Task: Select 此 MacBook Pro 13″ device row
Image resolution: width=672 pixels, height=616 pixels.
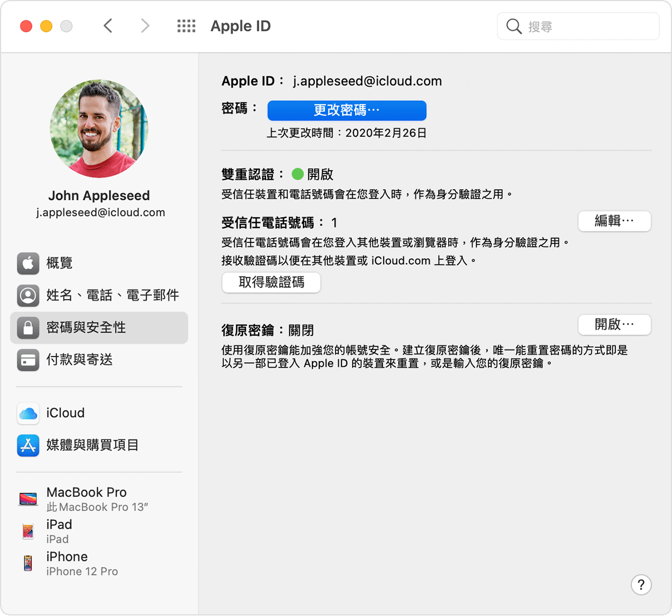Action: [99, 499]
